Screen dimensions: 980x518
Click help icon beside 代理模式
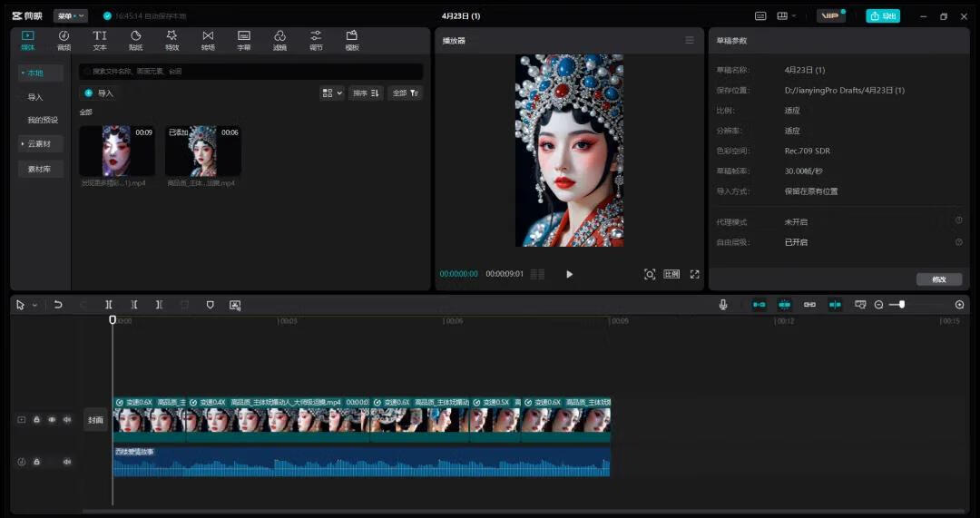959,220
